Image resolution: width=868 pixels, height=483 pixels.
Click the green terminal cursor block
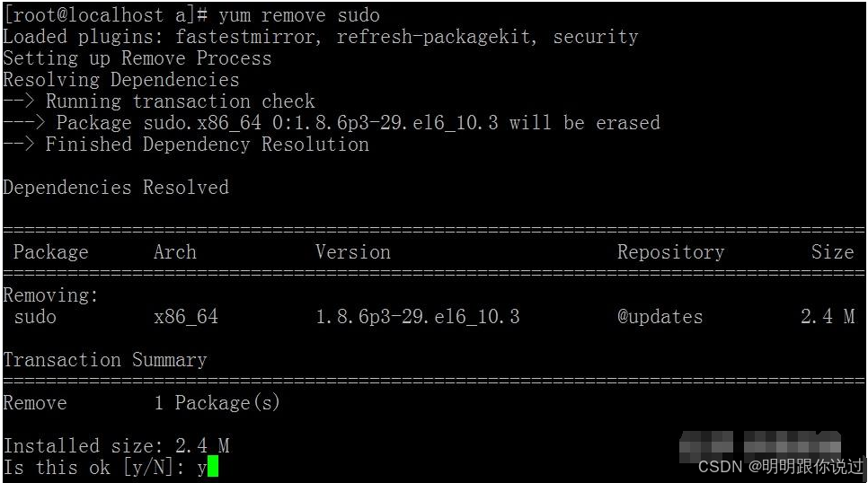click(213, 466)
